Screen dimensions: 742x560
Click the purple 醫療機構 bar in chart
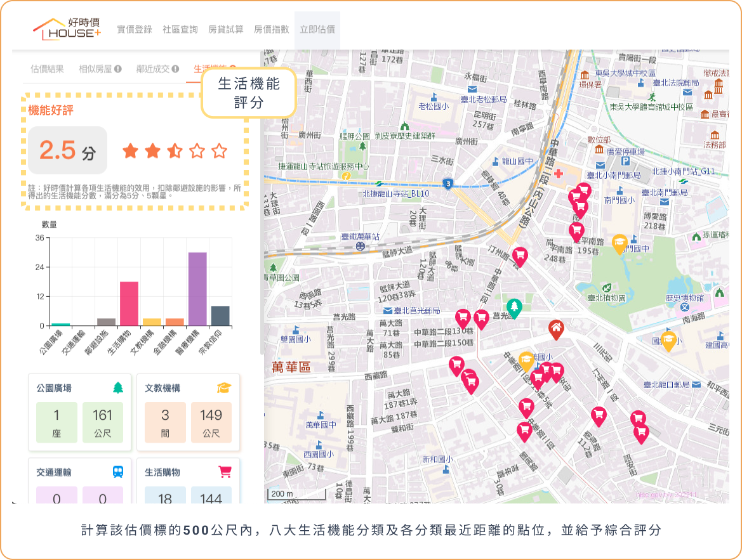[x=197, y=289]
